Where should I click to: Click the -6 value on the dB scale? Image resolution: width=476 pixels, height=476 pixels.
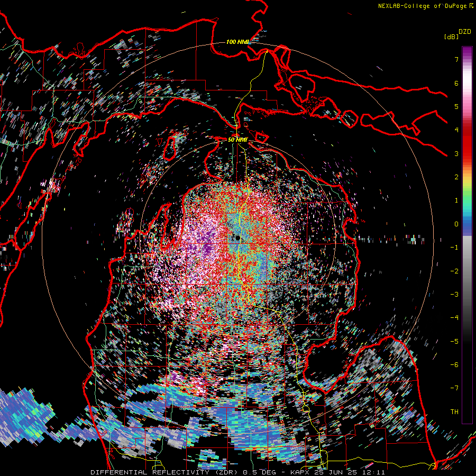pos(454,364)
